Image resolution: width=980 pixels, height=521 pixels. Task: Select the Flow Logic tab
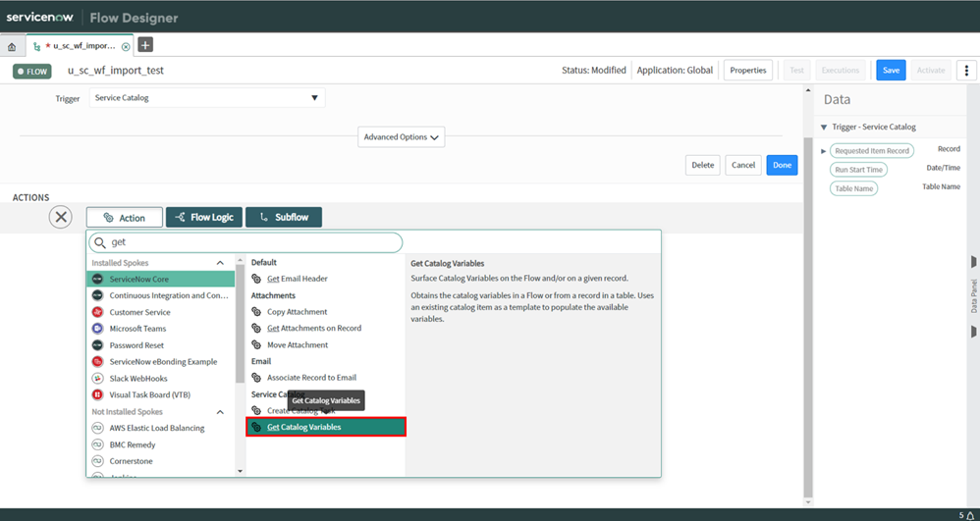click(203, 218)
